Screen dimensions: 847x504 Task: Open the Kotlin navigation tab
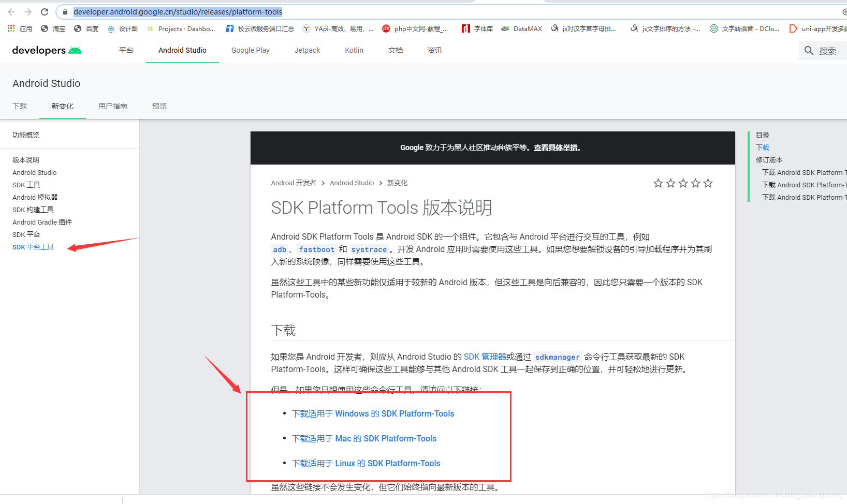pyautogui.click(x=354, y=50)
